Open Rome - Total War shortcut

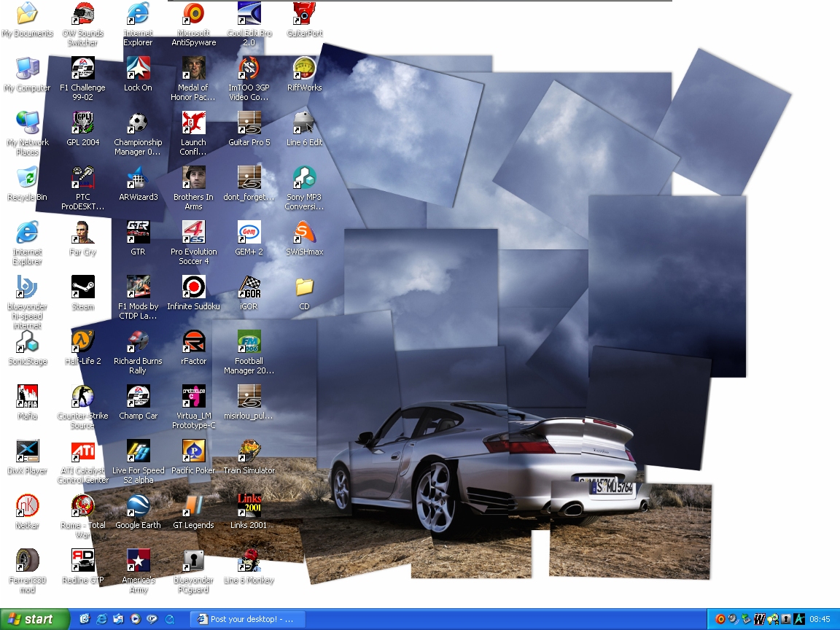point(83,505)
